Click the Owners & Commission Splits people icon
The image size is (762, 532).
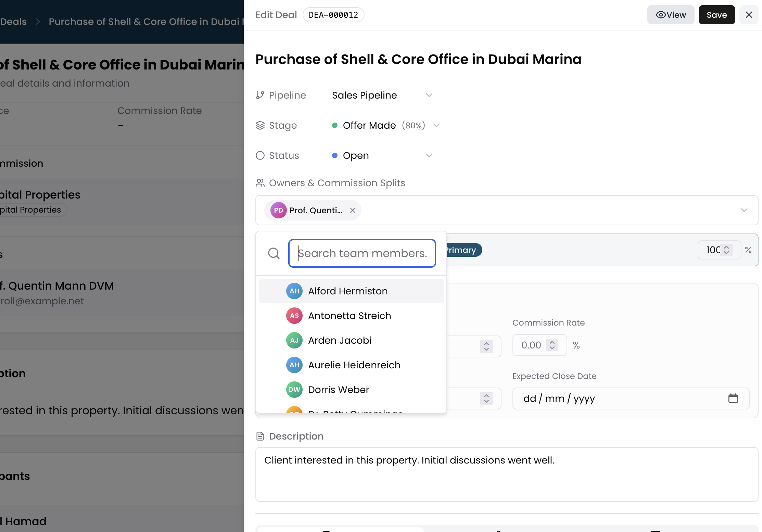[x=260, y=183]
